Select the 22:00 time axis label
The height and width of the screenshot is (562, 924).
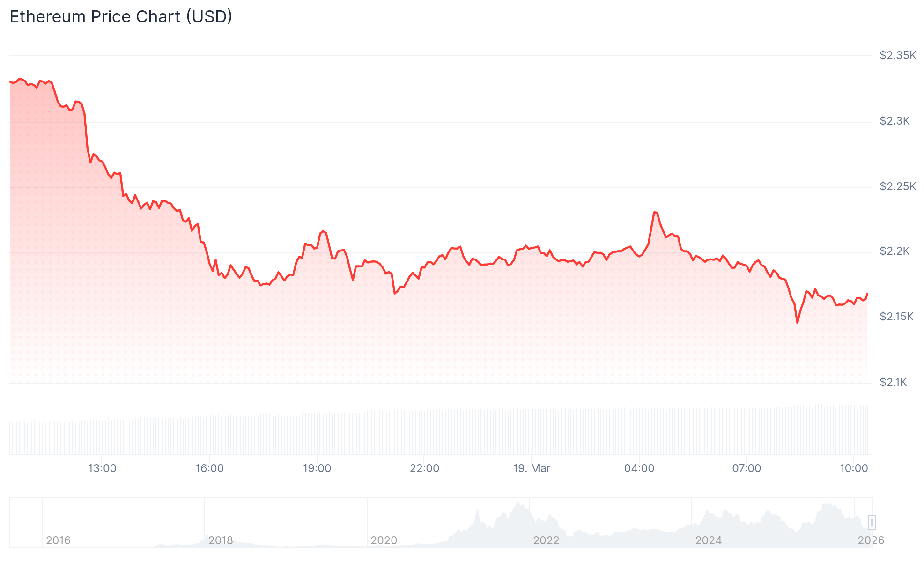tap(424, 468)
